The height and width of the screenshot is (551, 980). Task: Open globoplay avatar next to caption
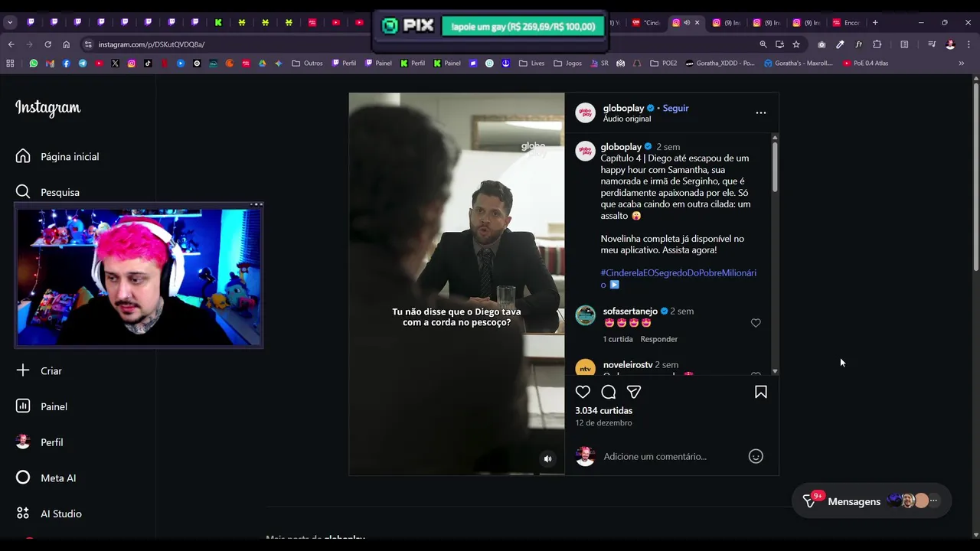pos(586,151)
